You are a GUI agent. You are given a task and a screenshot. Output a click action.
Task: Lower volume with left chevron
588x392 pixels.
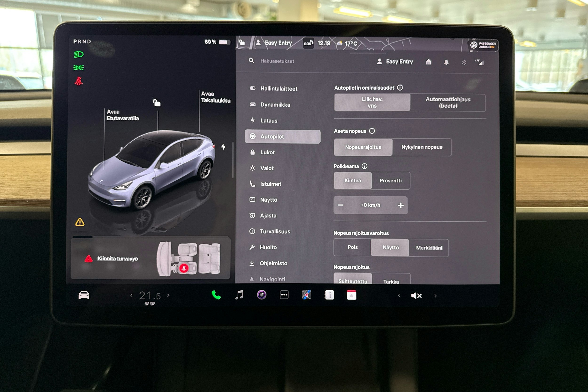pos(399,296)
